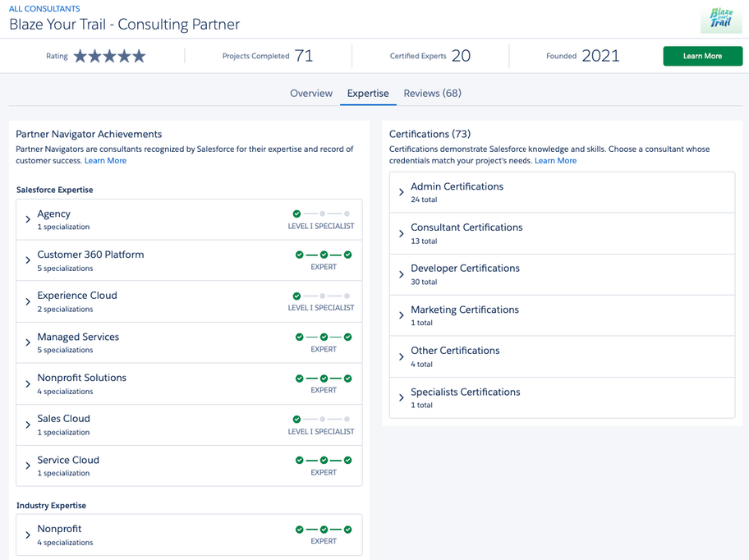Click Experience Cloud level progress indicator
This screenshot has height=560, width=749.
(x=322, y=296)
